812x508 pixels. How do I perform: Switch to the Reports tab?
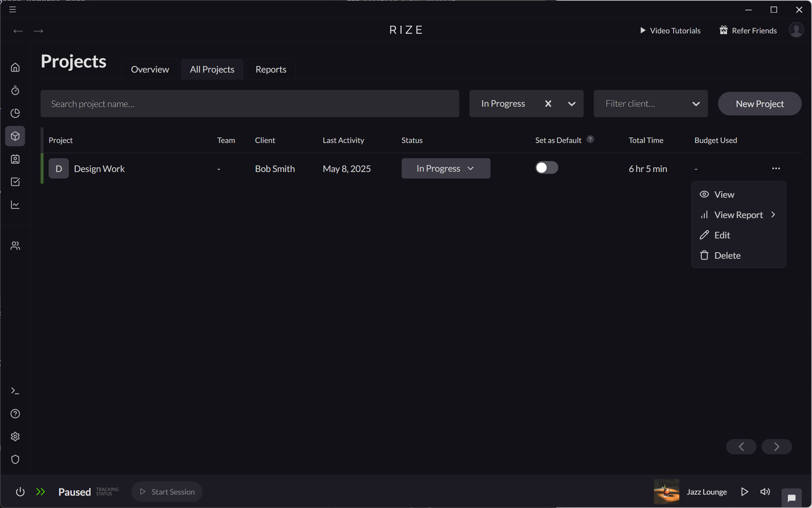click(x=270, y=69)
